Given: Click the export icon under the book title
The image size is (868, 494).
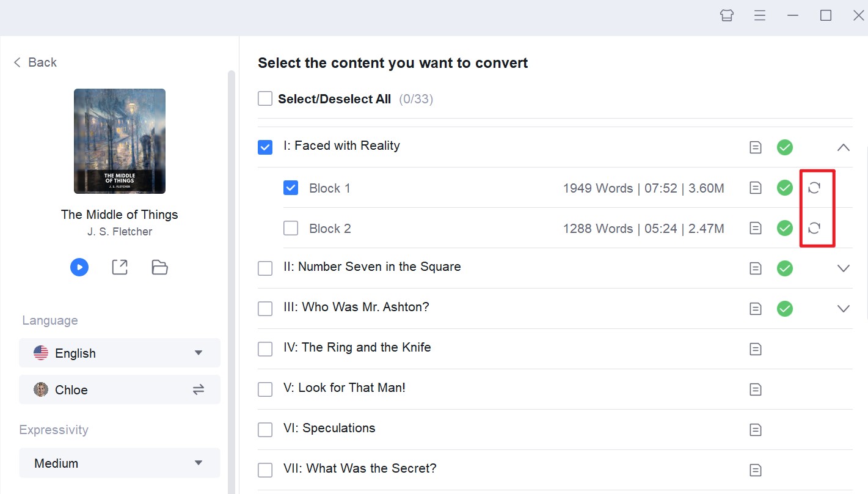Looking at the screenshot, I should pyautogui.click(x=120, y=267).
